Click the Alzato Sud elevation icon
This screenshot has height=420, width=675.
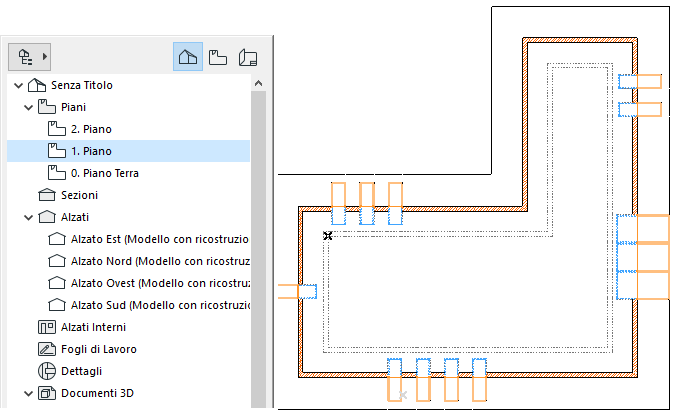pyautogui.click(x=57, y=305)
